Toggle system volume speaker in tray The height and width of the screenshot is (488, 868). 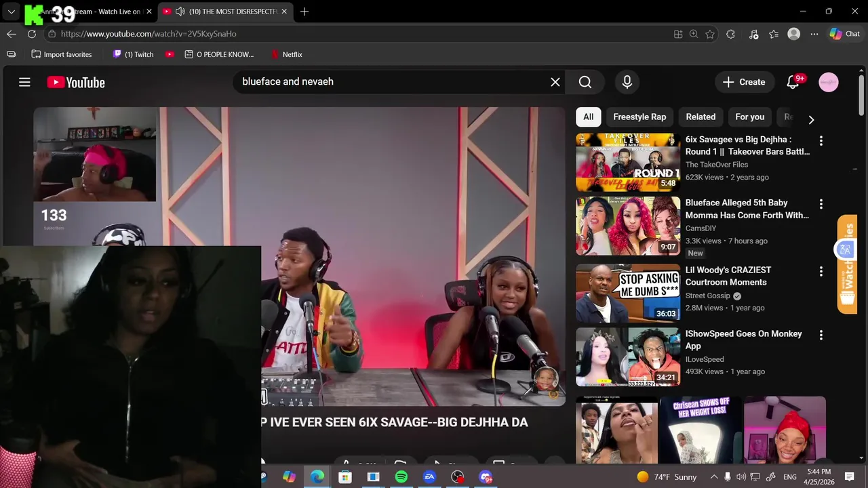click(741, 477)
